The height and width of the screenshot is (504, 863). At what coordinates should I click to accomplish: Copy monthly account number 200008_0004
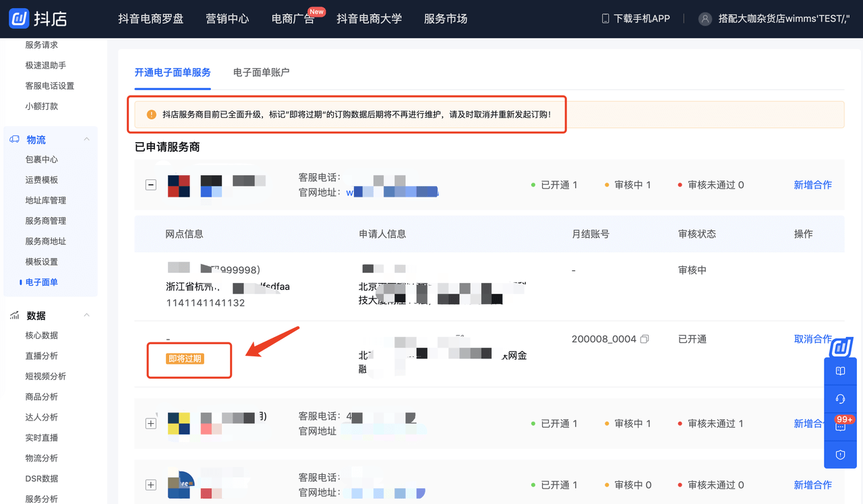(x=645, y=339)
